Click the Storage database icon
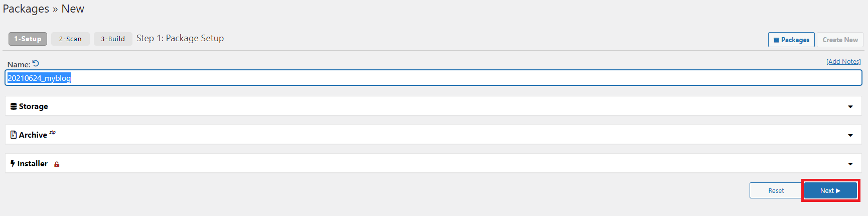The height and width of the screenshot is (216, 868). click(14, 106)
